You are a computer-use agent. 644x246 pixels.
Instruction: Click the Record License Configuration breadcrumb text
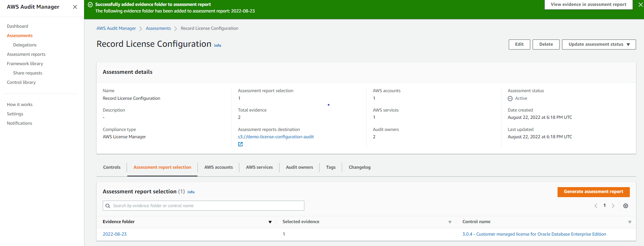209,28
